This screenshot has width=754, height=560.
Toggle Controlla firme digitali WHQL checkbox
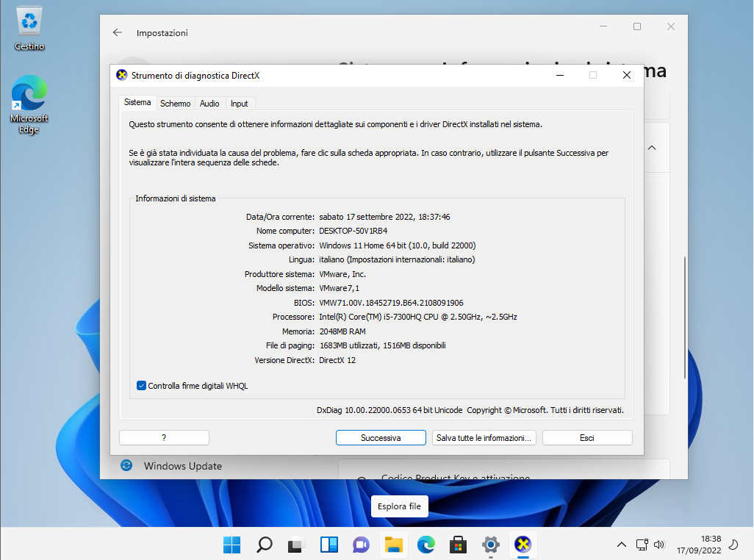[x=141, y=386]
